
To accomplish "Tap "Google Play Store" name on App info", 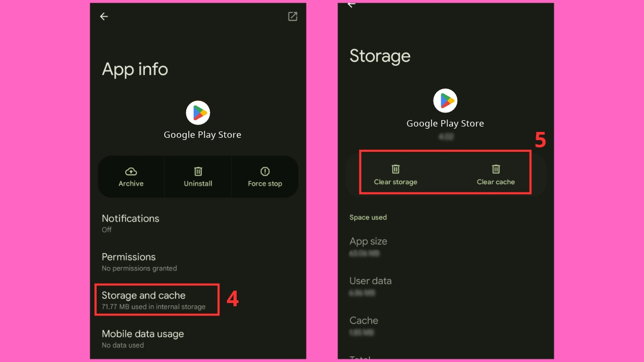I will [x=202, y=135].
